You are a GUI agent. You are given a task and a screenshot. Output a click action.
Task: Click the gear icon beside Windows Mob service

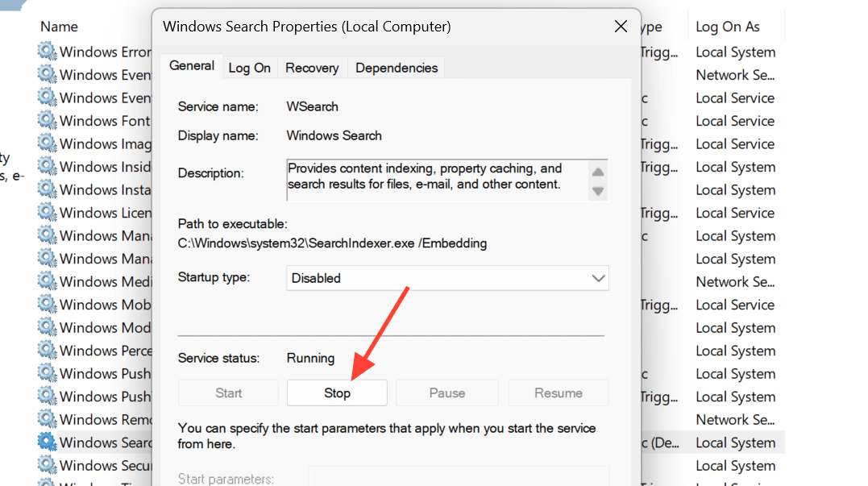(x=47, y=304)
